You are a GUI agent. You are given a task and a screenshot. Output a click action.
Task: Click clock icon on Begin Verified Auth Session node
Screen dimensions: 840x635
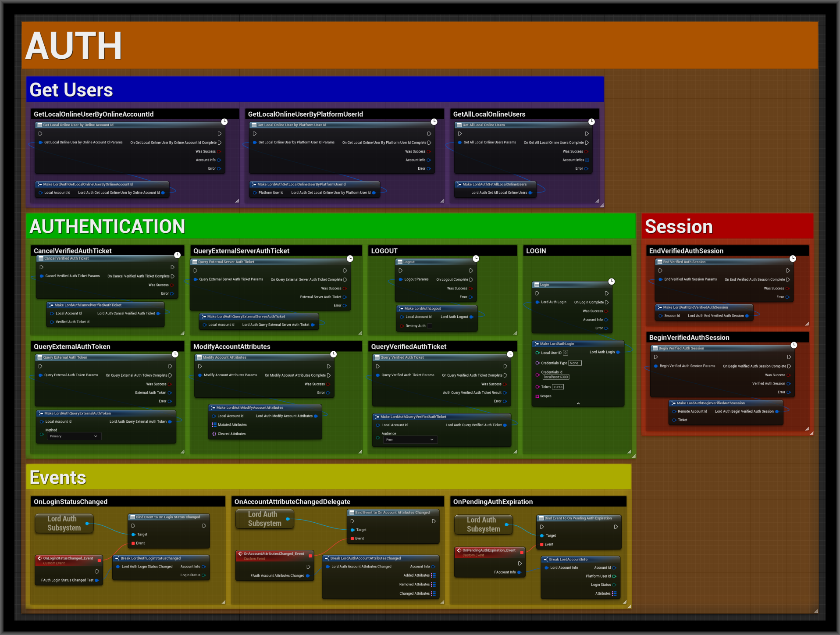point(794,345)
